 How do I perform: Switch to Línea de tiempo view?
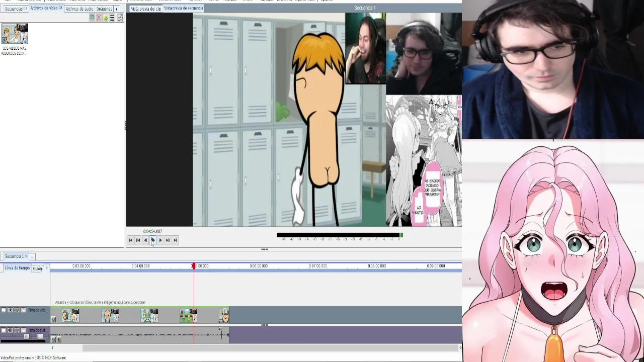(17, 268)
